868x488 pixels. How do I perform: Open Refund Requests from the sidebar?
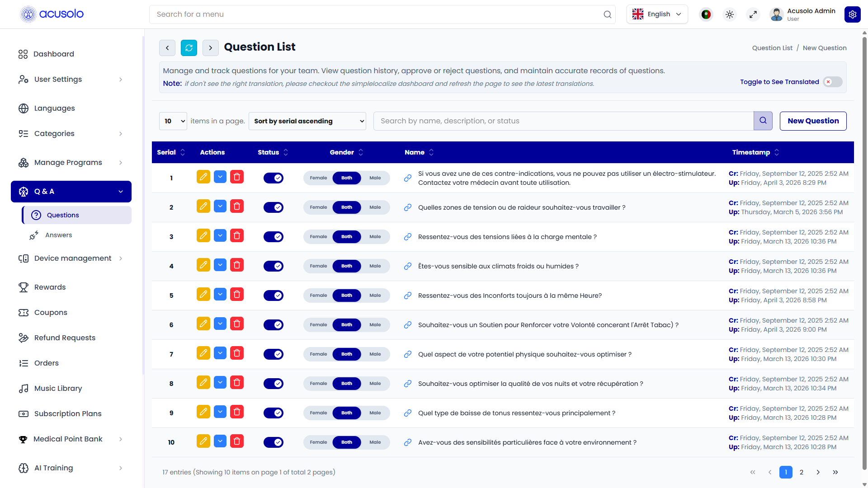(x=71, y=338)
